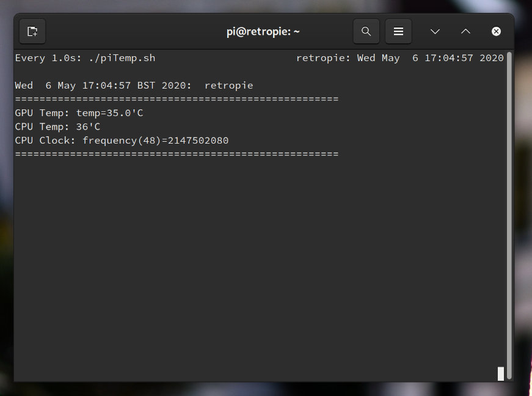Viewport: 532px width, 396px height.
Task: Click the CPU Clock label
Action: pos(45,141)
